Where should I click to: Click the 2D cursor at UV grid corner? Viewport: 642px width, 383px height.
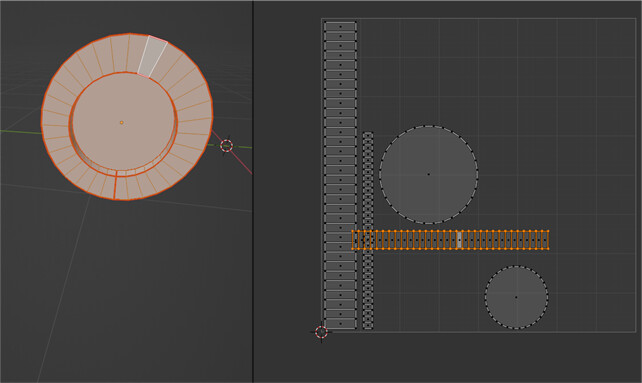321,332
